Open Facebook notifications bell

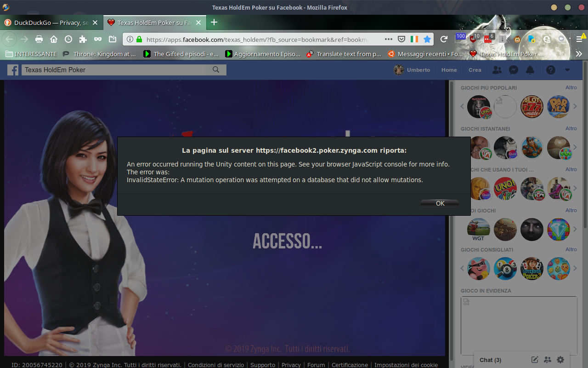pos(530,70)
